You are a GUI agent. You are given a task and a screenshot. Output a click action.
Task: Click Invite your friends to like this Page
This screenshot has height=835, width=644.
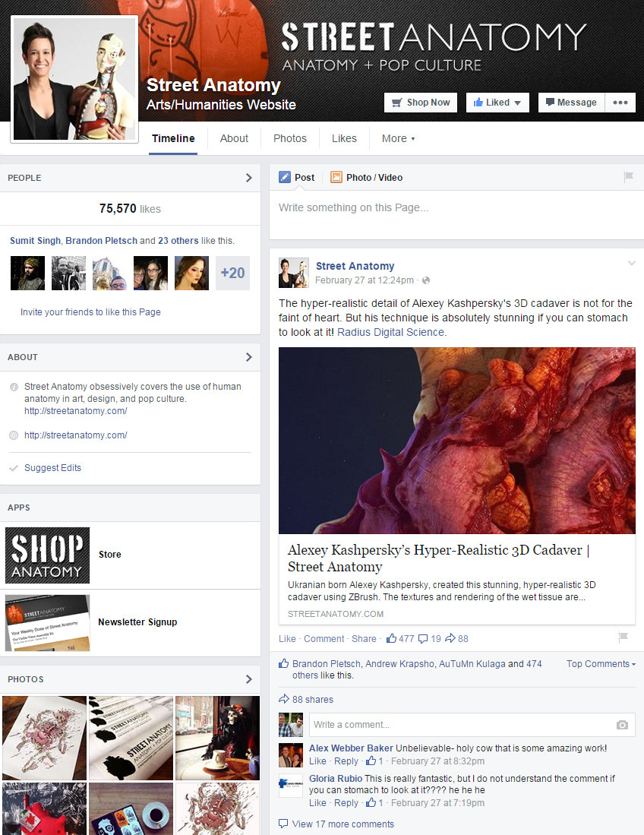(90, 312)
